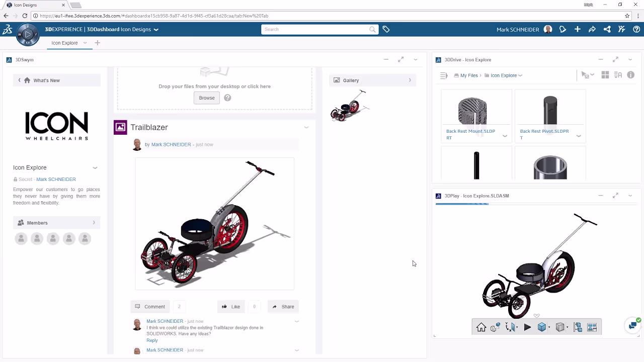644x362 pixels.
Task: Click the plus add icon in top bar
Action: point(578,29)
